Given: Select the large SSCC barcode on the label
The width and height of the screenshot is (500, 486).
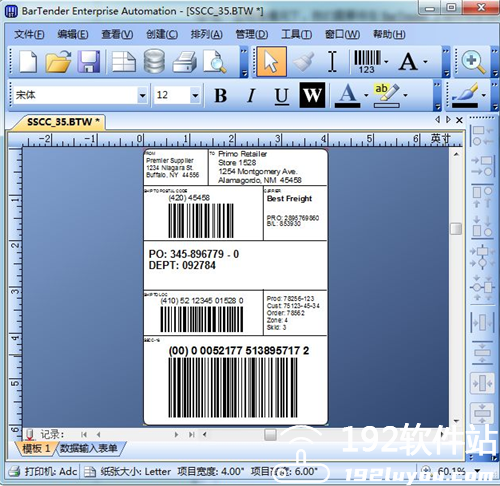Looking at the screenshot, I should point(233,387).
